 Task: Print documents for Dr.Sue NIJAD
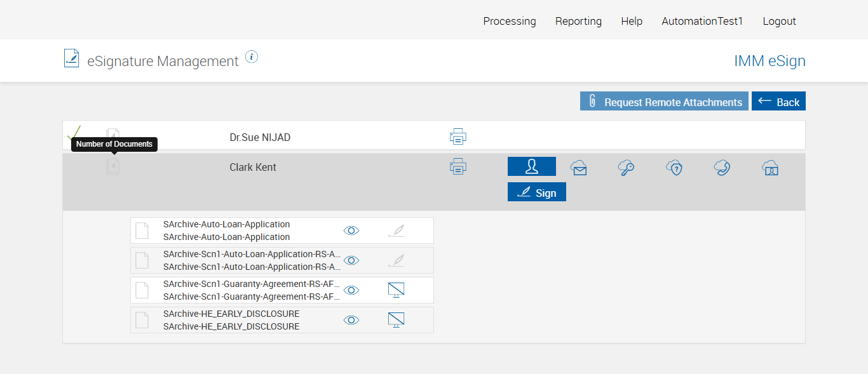coord(458,137)
